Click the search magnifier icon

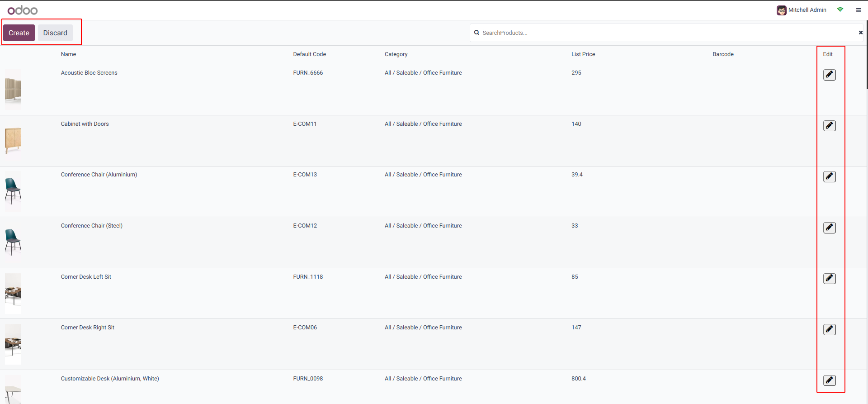click(476, 33)
